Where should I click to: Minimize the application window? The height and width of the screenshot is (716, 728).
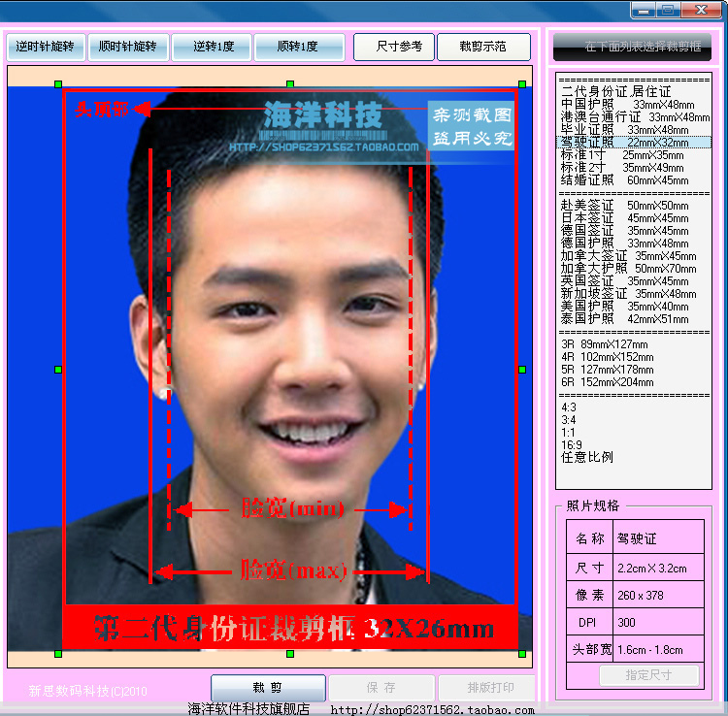pyautogui.click(x=644, y=11)
